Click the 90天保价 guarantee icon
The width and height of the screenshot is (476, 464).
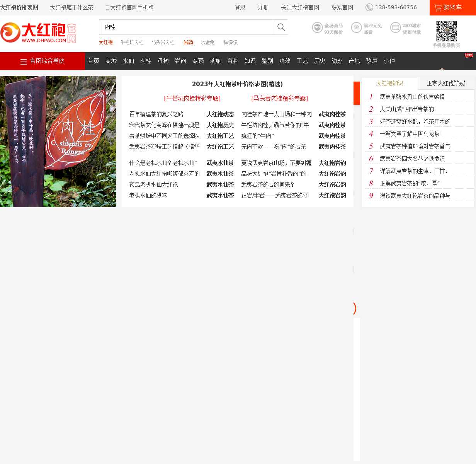(x=317, y=27)
